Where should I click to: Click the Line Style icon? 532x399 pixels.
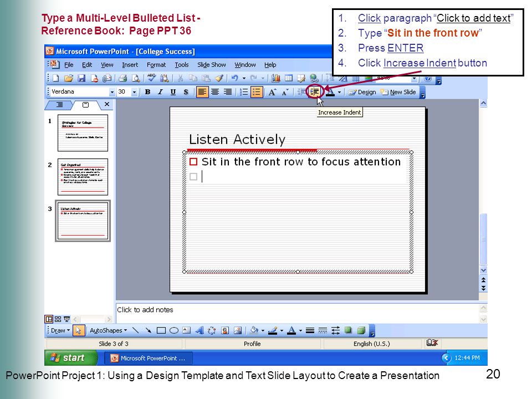click(x=310, y=330)
